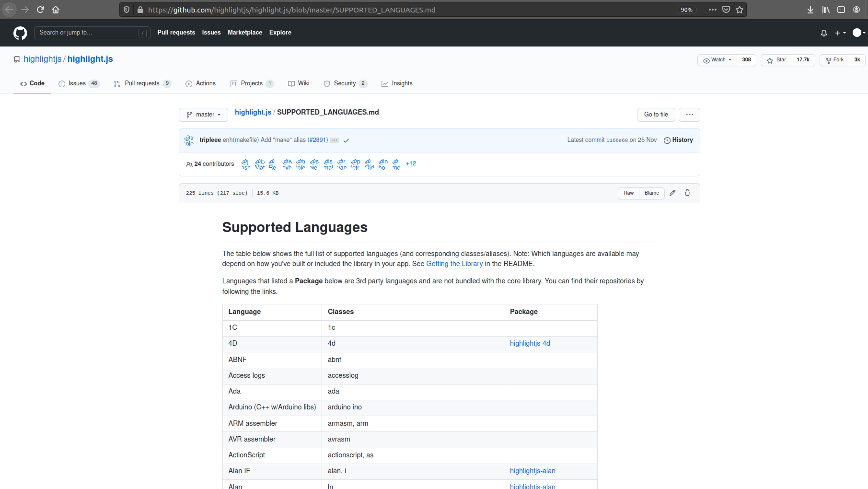The image size is (868, 489).
Task: Open page actions three-dot menu in address bar
Action: (713, 10)
